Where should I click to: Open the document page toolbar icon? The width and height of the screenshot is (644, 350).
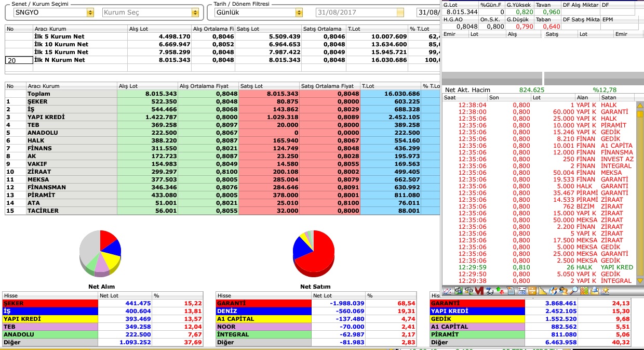click(x=511, y=291)
